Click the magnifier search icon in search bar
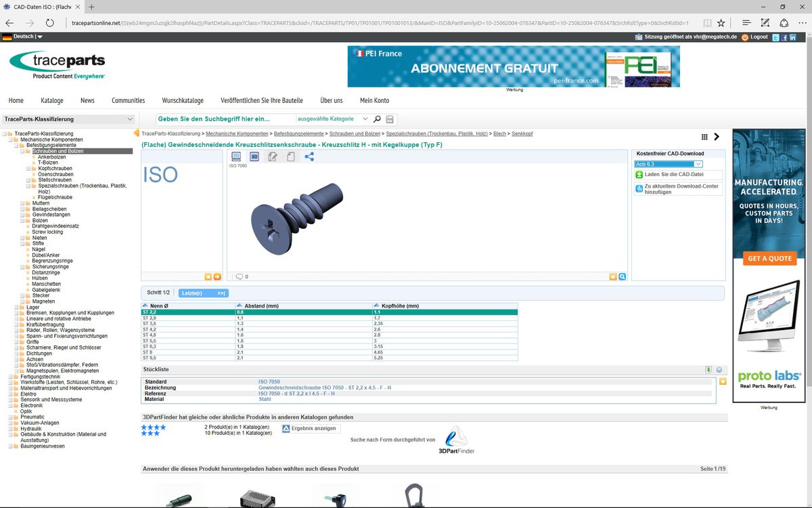This screenshot has width=812, height=508. (377, 119)
